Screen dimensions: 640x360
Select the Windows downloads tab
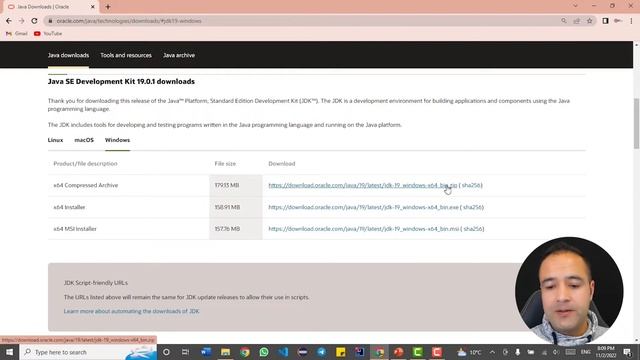(x=118, y=140)
